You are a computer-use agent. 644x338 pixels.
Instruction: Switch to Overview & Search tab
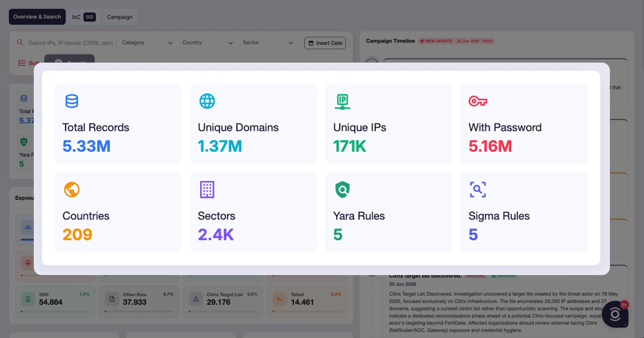[37, 17]
